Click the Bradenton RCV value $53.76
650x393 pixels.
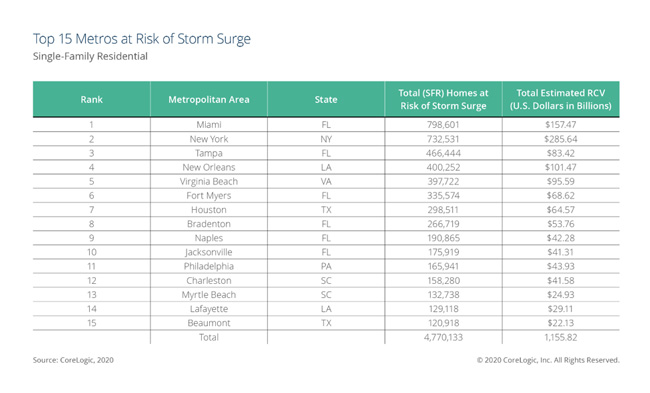[560, 224]
